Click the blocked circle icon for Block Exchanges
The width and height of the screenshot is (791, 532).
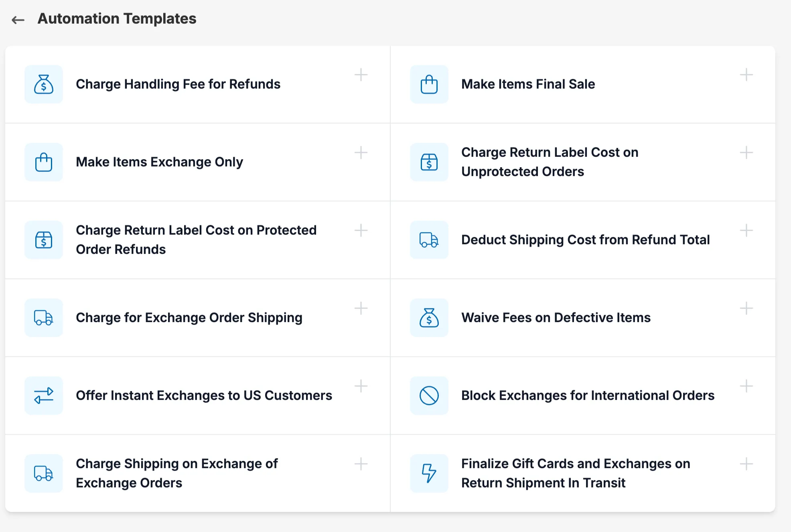pos(429,396)
